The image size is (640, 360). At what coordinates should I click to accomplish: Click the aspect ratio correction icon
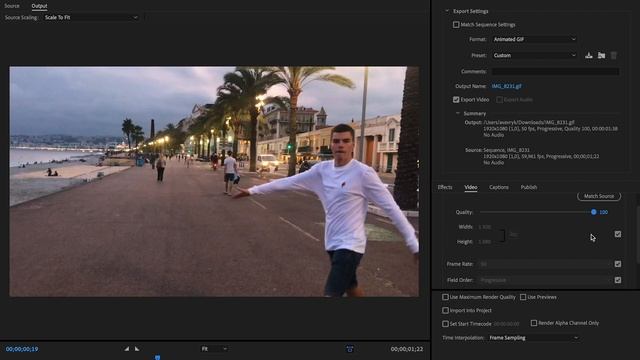pyautogui.click(x=350, y=349)
